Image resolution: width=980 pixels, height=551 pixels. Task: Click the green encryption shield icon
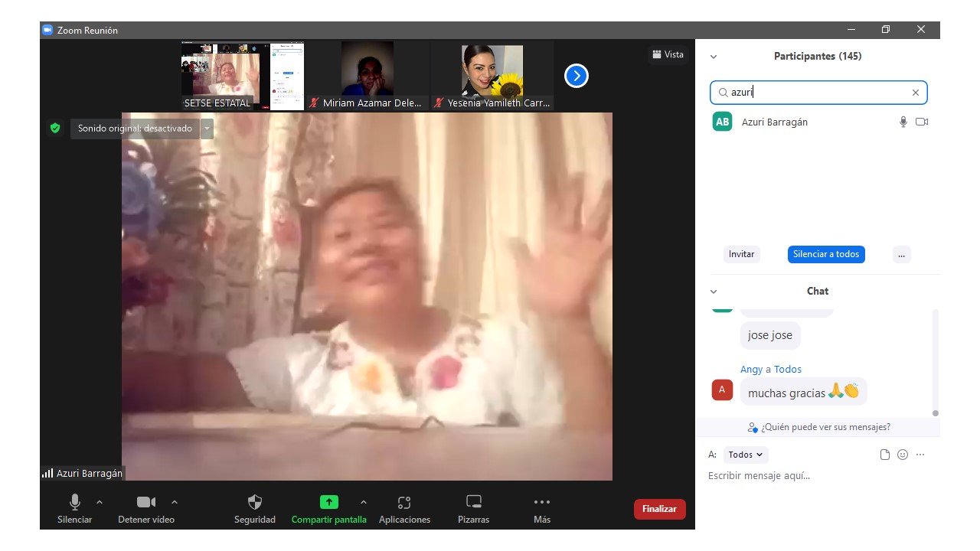pos(55,129)
